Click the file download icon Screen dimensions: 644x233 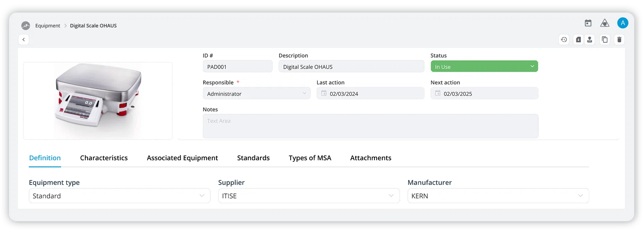tap(578, 40)
